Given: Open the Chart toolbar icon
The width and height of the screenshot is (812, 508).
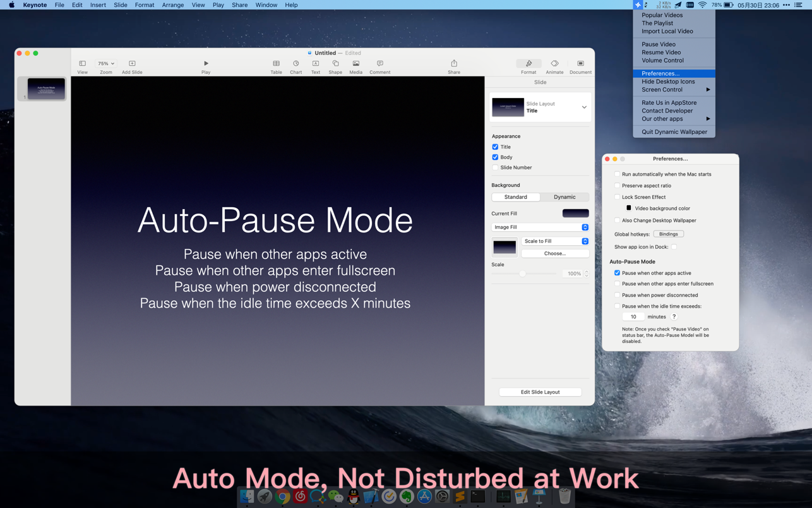Looking at the screenshot, I should pyautogui.click(x=296, y=64).
